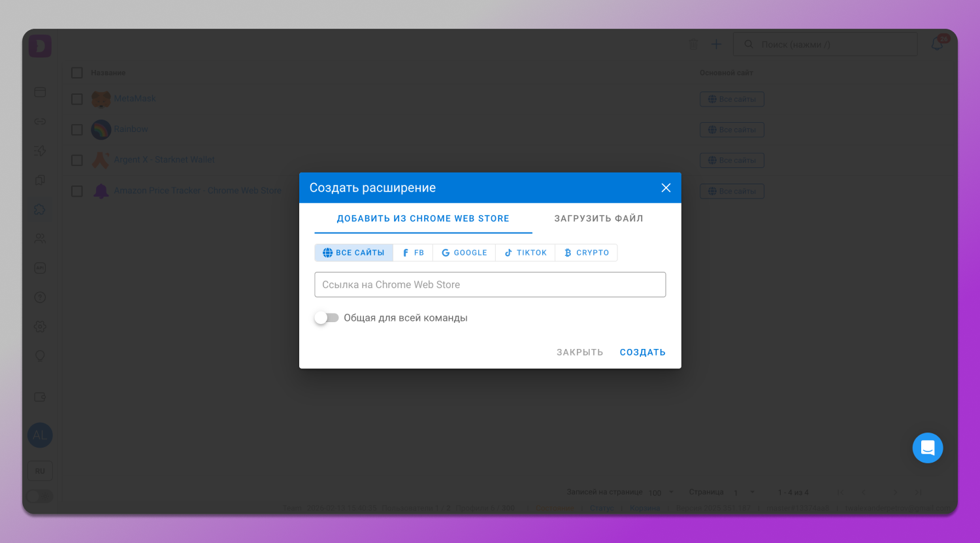The image size is (980, 543).
Task: Open the RU language selector
Action: pos(40,470)
